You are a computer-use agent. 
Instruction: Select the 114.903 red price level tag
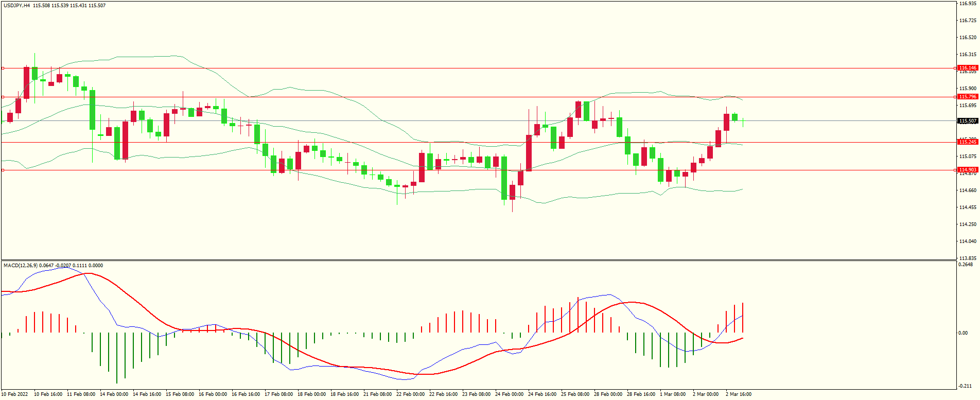967,170
